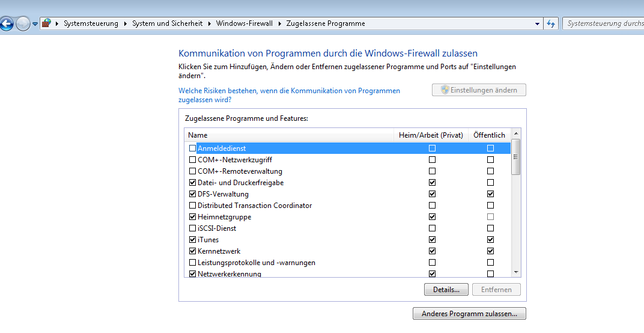Toggle the iTunes private network checkbox
The image size is (644, 333).
(x=432, y=240)
